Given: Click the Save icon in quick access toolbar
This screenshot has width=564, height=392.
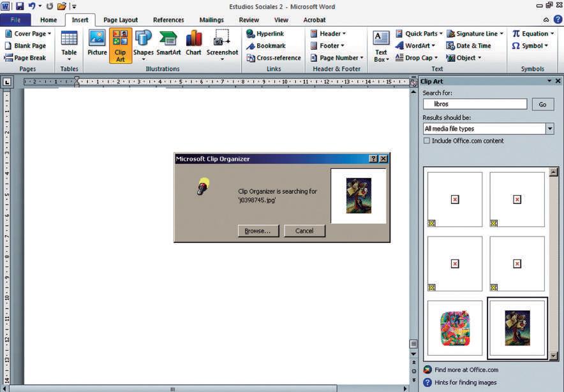Looking at the screenshot, I should [x=19, y=6].
